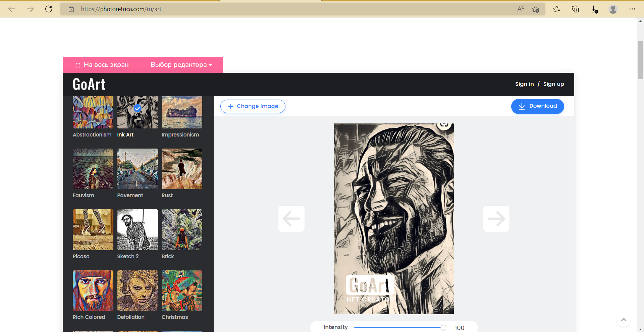Jump to page top round button
The width and height of the screenshot is (644, 332).
pos(623,320)
